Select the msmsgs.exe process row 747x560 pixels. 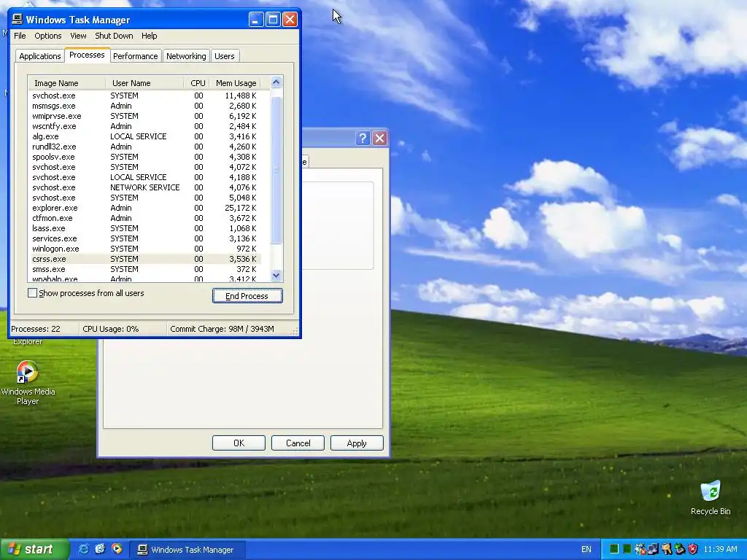(x=145, y=106)
